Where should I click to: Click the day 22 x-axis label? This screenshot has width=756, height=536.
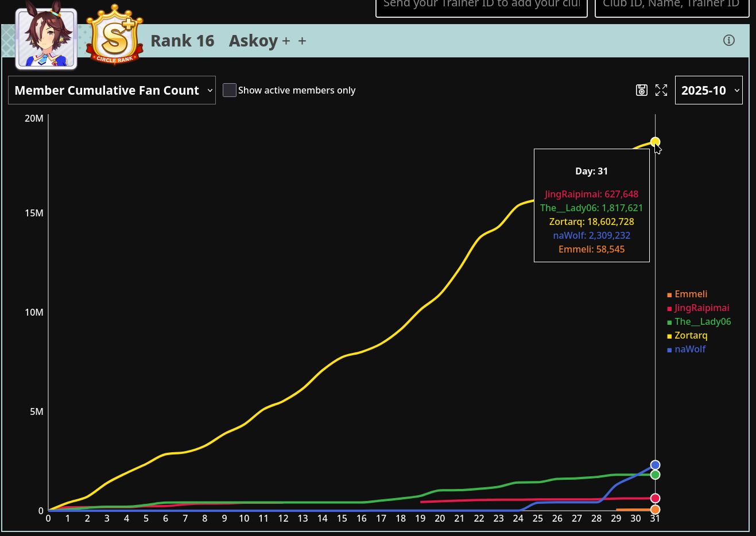479,518
